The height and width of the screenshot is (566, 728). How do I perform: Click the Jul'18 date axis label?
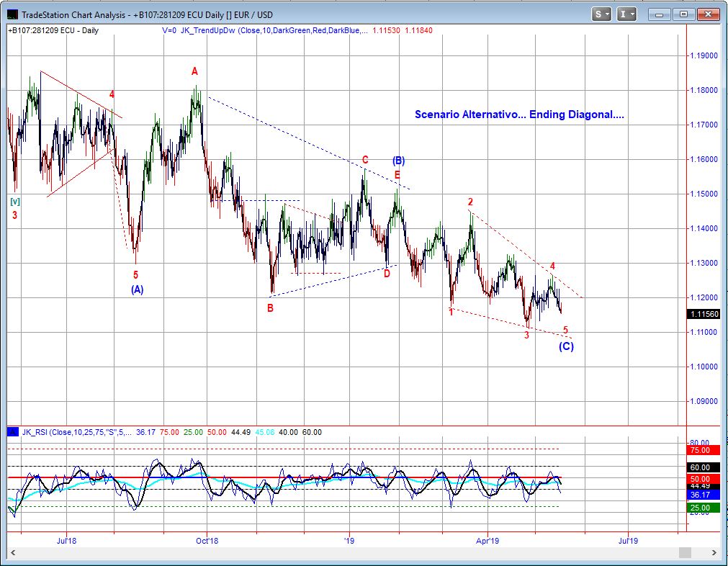coord(66,541)
